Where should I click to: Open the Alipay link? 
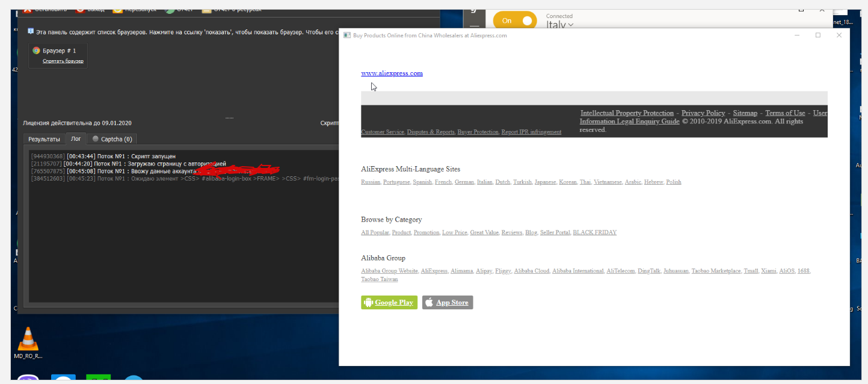(484, 271)
